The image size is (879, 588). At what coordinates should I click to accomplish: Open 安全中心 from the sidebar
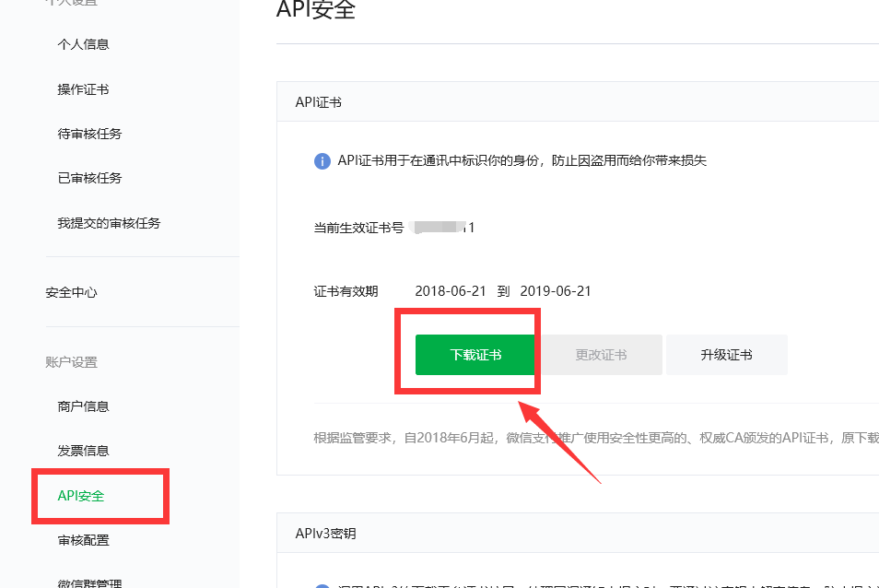(71, 292)
